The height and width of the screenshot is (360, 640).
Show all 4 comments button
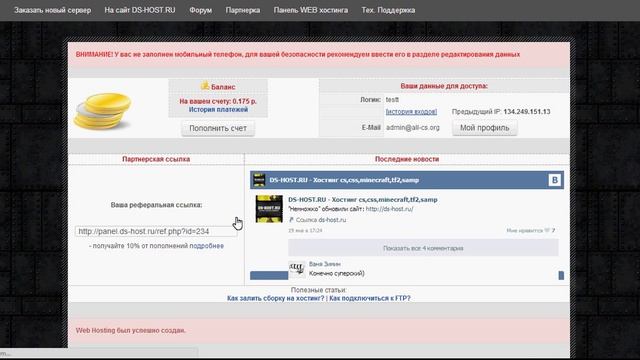point(423,248)
